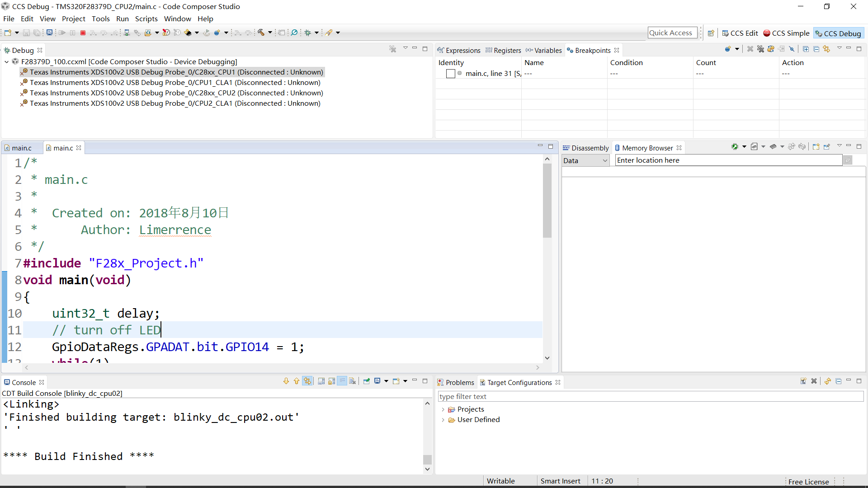Close the active main.c editor tab
Screen dimensions: 868x488
(x=79, y=148)
